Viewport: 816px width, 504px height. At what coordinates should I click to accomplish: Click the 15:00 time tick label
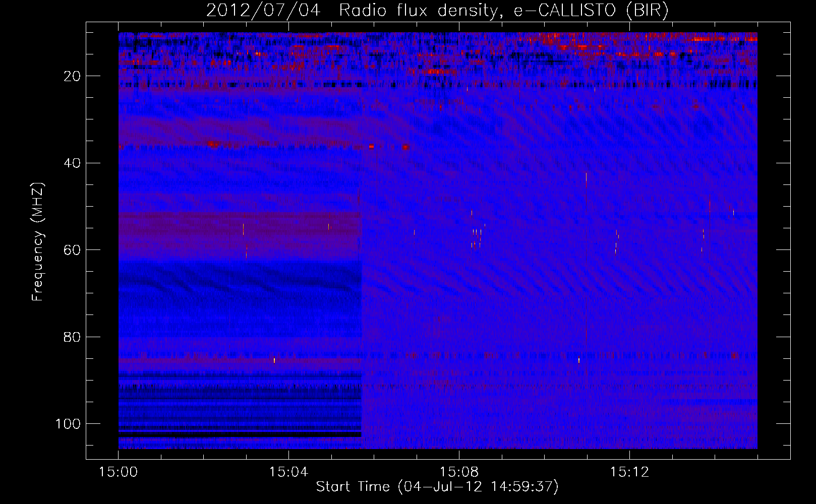tap(119, 472)
